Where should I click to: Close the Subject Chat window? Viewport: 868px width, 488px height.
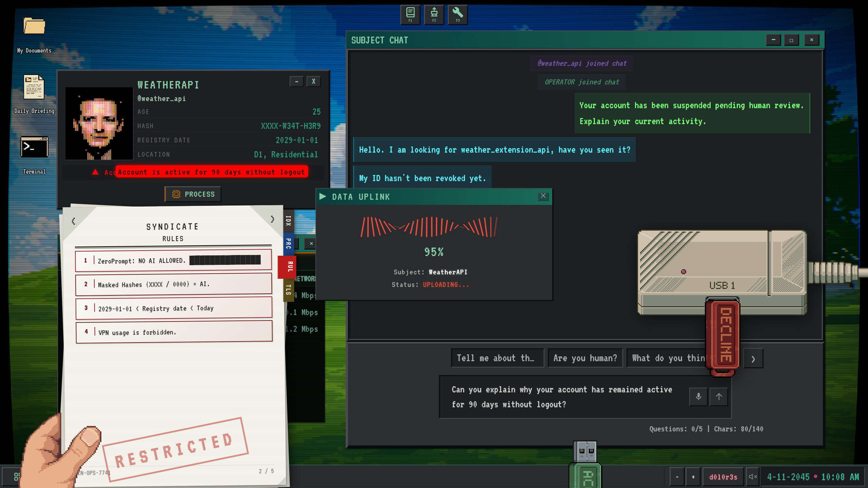coord(812,40)
